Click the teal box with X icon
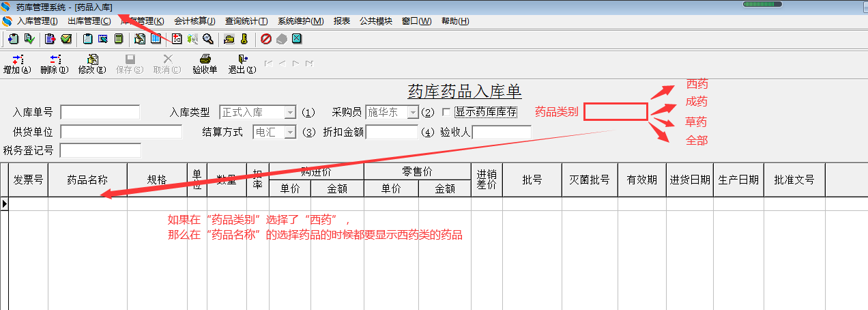This screenshot has width=868, height=310. tap(297, 39)
